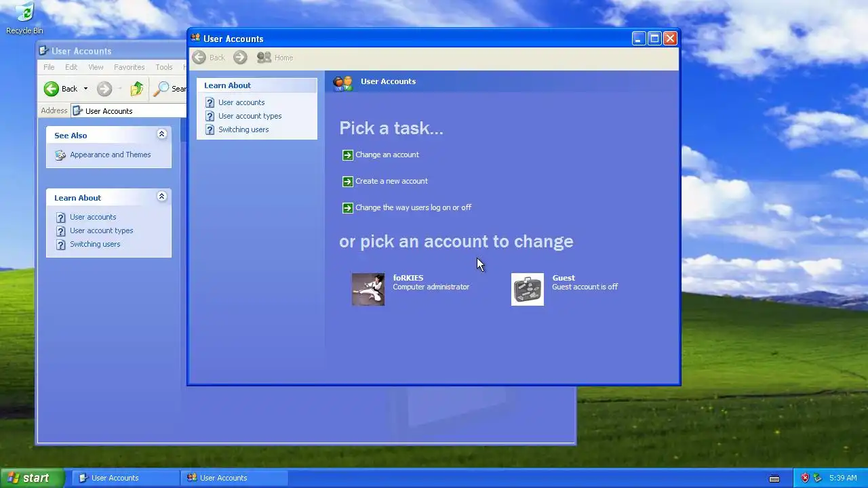Screen dimensions: 868x488
Task: Maximize the front User Accounts window
Action: coord(654,39)
